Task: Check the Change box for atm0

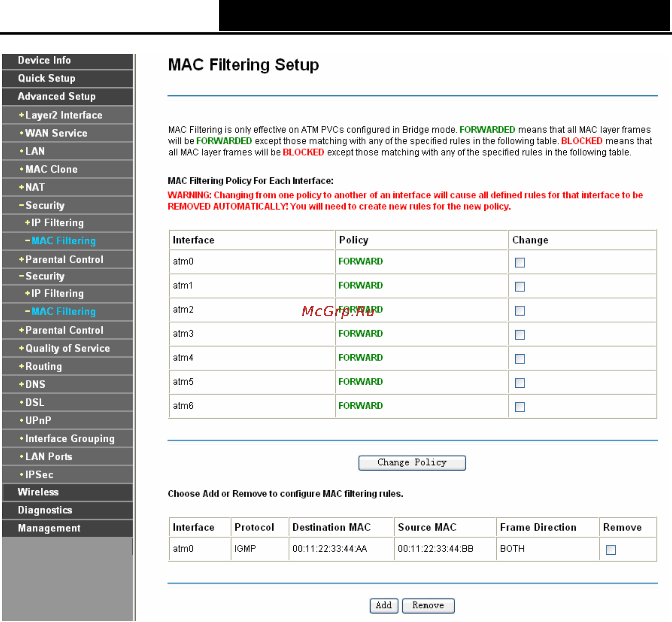Action: coord(520,262)
